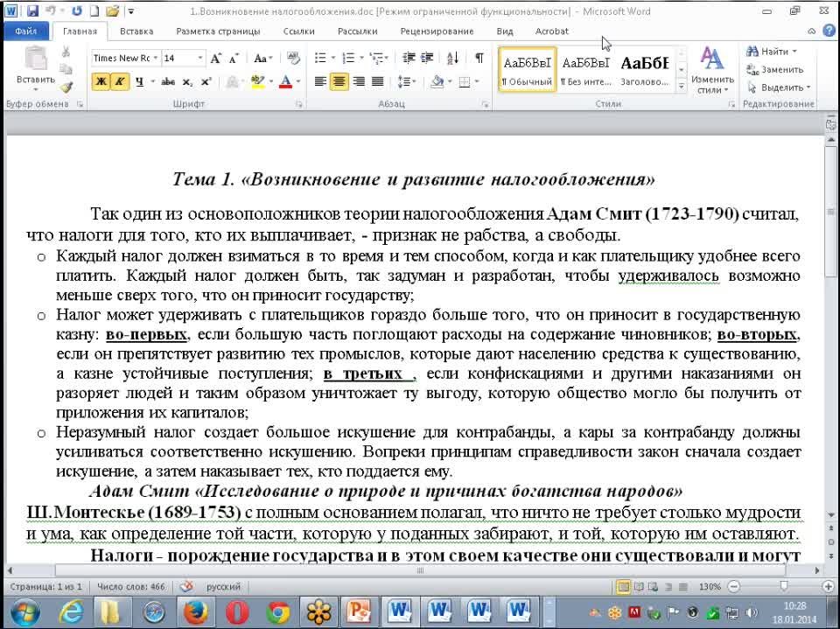This screenshot has height=629, width=840.
Task: Open the font size dropdown
Action: pyautogui.click(x=200, y=59)
